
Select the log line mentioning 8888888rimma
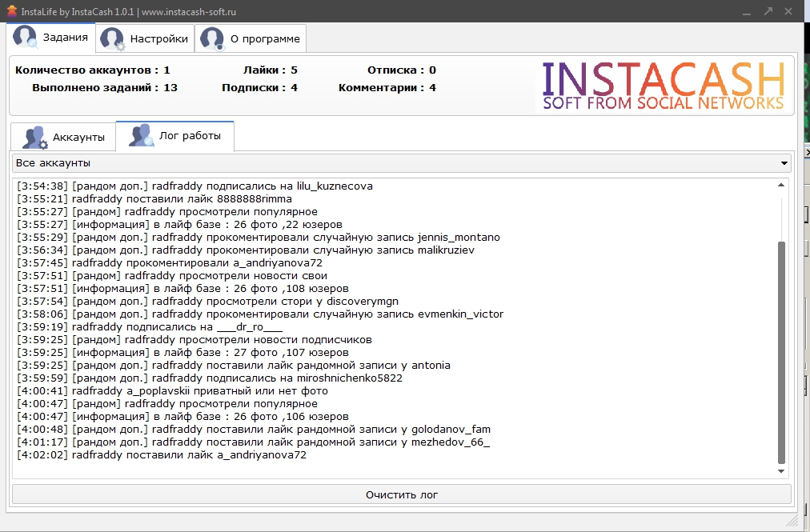[154, 199]
